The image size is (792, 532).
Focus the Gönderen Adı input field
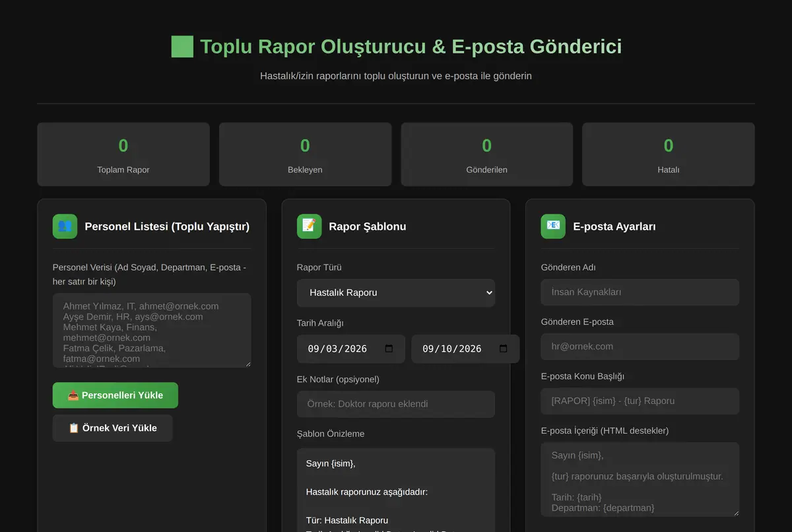pyautogui.click(x=640, y=292)
